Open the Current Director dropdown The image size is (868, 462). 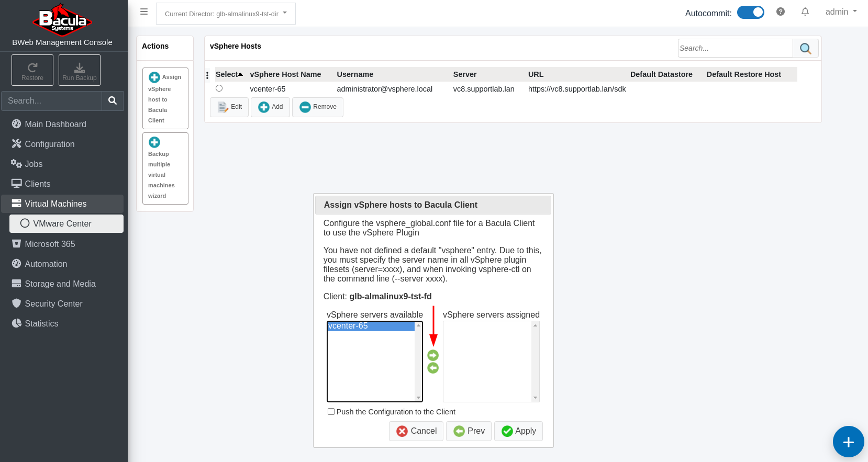pyautogui.click(x=226, y=14)
